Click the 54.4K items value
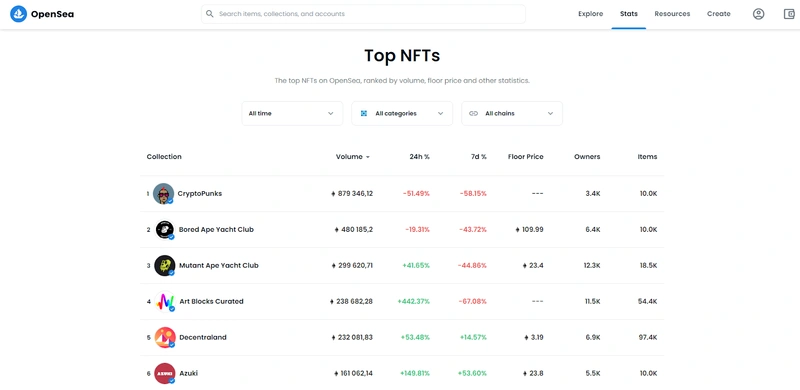The width and height of the screenshot is (800, 390). [x=648, y=302]
